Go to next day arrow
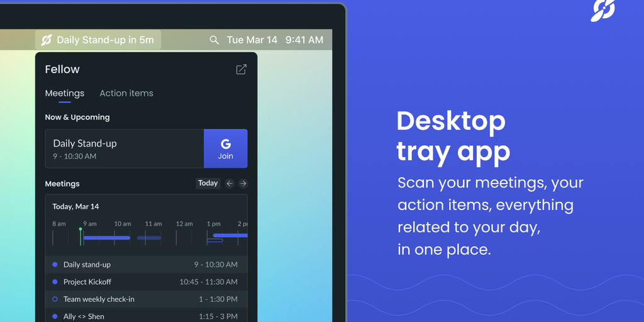Viewport: 644px width, 322px height. [243, 184]
